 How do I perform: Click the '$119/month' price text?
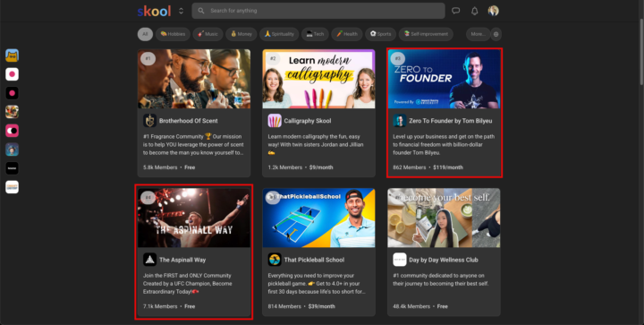tap(448, 167)
